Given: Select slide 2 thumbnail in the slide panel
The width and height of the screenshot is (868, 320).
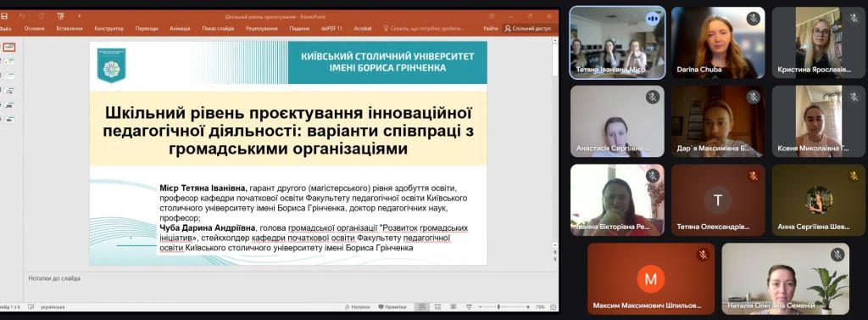Looking at the screenshot, I should (x=9, y=61).
